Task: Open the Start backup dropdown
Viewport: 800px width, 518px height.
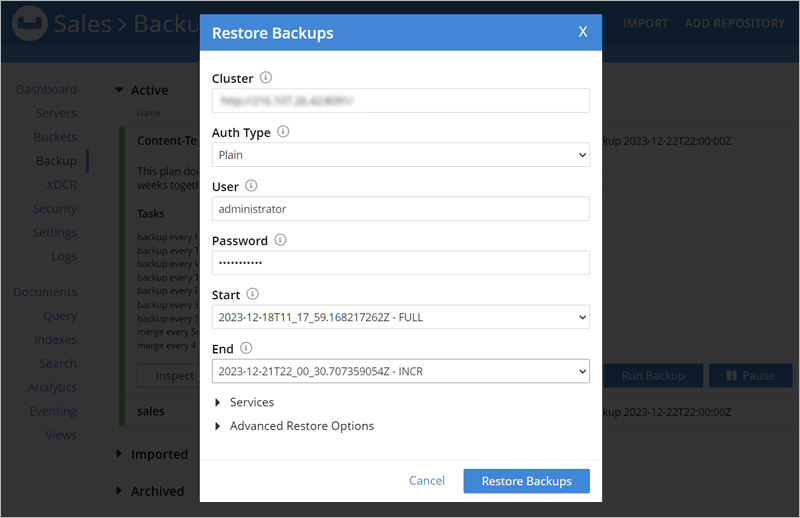Action: click(401, 317)
